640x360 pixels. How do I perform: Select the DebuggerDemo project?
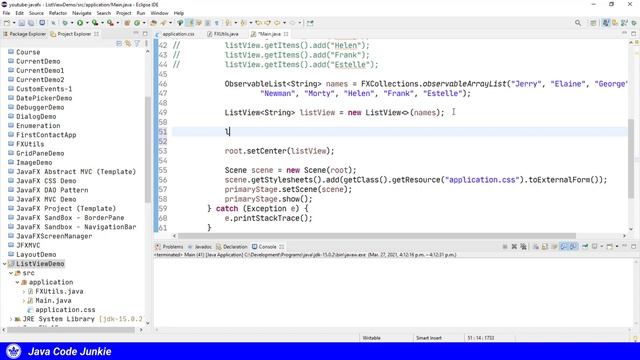(40, 107)
